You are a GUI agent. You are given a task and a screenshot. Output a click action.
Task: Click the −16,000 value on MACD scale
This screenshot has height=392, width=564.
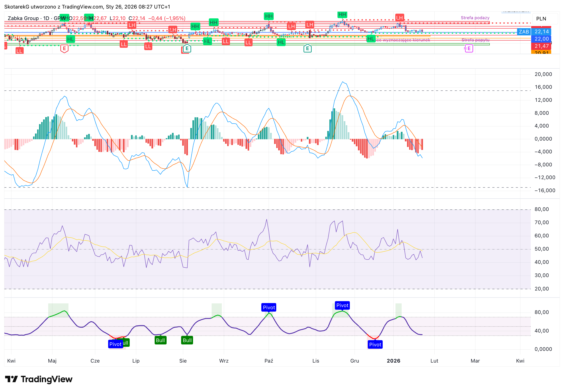[545, 190]
